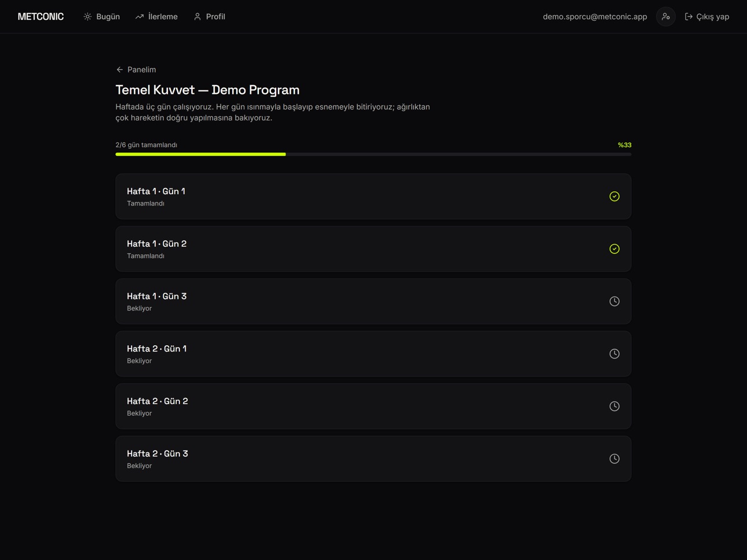Open the Hafta 2 · Gün 1 card
Screen dimensions: 747x560
coord(373,354)
